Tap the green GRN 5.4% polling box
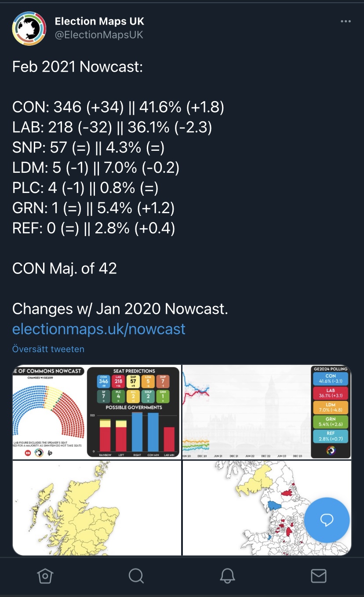 [x=331, y=422]
